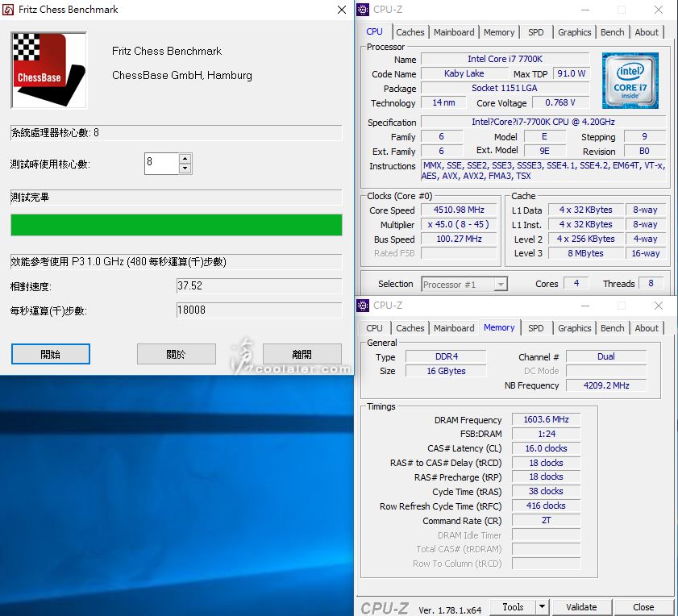The height and width of the screenshot is (616, 678).
Task: Open Graphics tab in lower CPU-Z window
Action: click(574, 328)
